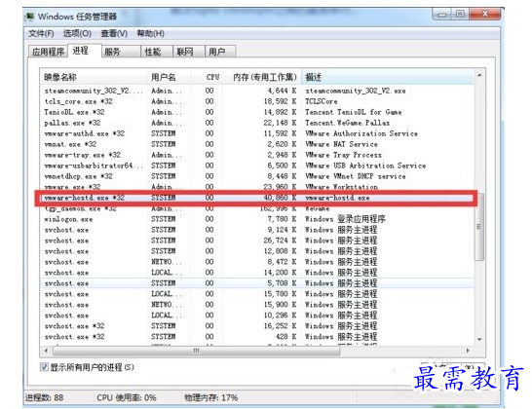Minimize the Task Manager window

[x=441, y=15]
